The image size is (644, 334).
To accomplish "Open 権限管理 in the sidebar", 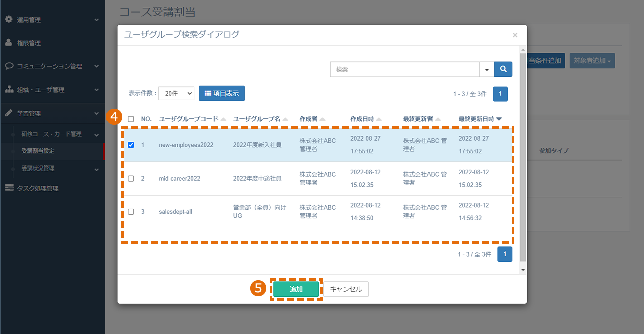I will pos(29,43).
